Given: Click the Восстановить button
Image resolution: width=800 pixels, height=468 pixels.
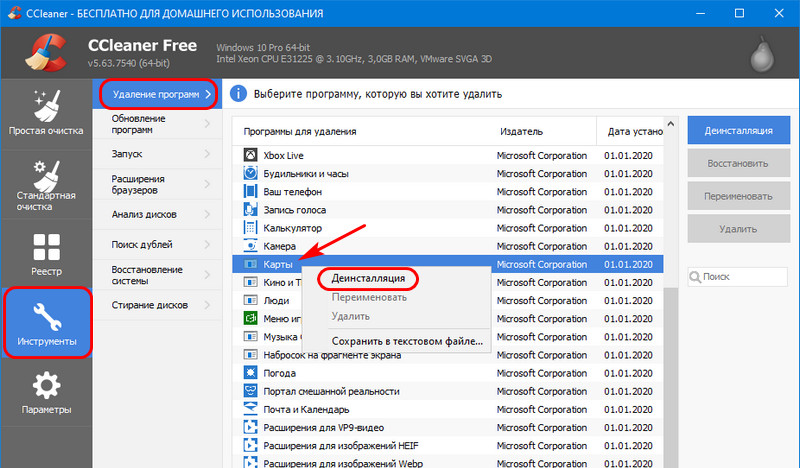Looking at the screenshot, I should click(738, 163).
